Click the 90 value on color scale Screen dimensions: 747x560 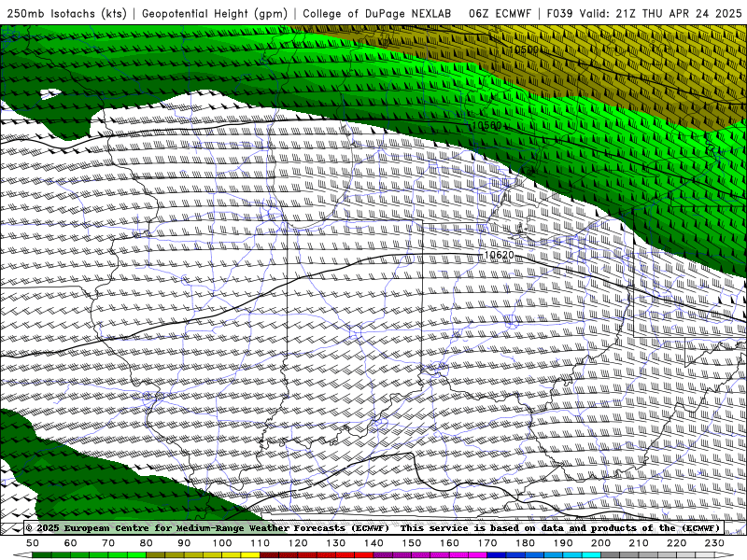point(184,543)
